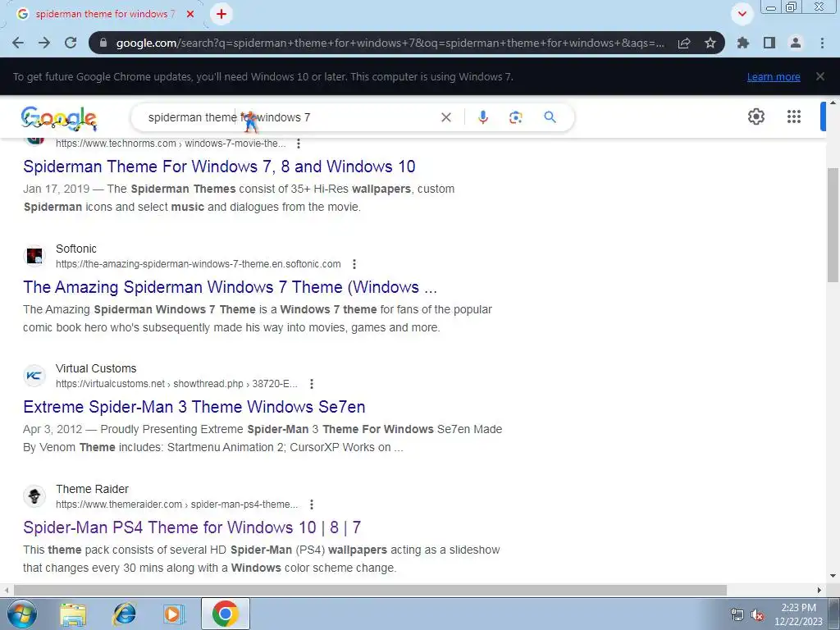Open Windows Explorer from the taskbar
The width and height of the screenshot is (840, 630).
pos(73,614)
